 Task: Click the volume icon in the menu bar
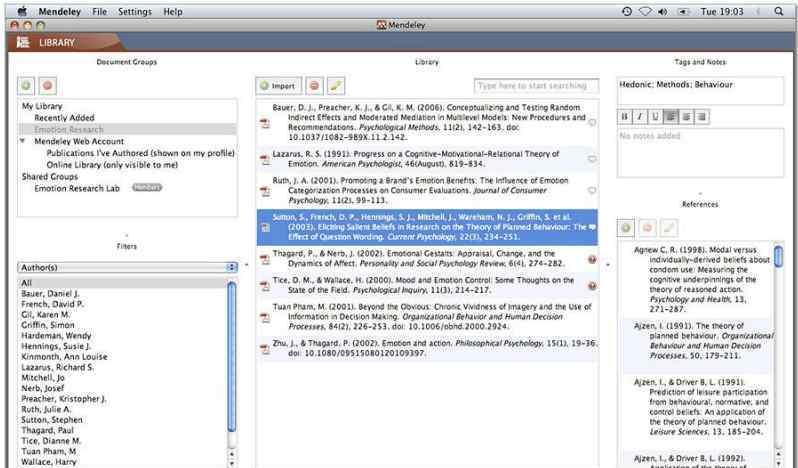coord(662,11)
